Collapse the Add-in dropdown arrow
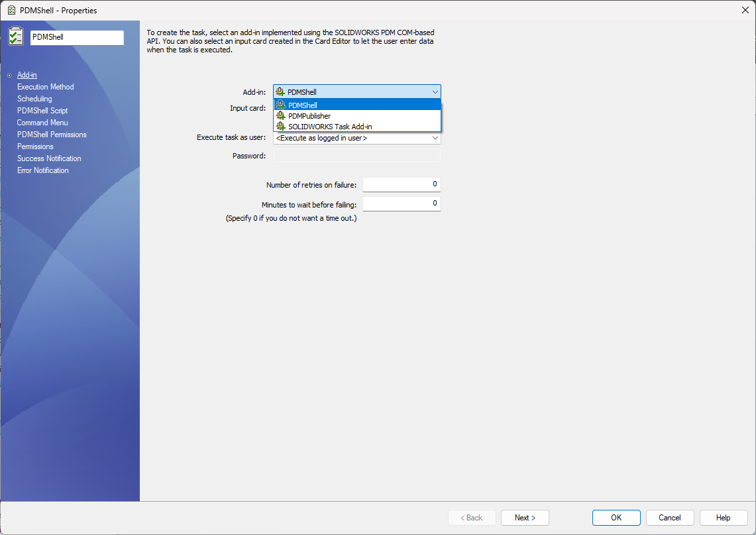This screenshot has width=756, height=535. [x=435, y=91]
